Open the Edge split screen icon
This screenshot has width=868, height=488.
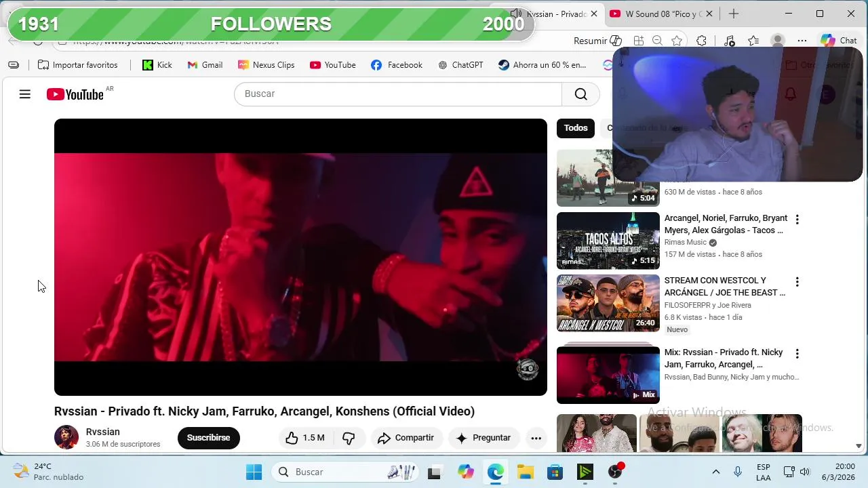point(638,41)
